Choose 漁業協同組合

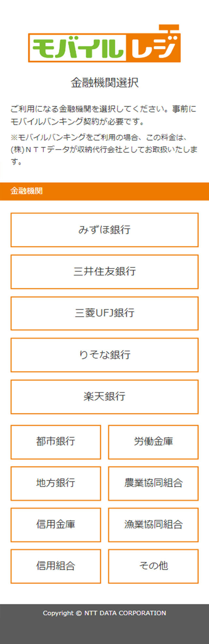(153, 525)
